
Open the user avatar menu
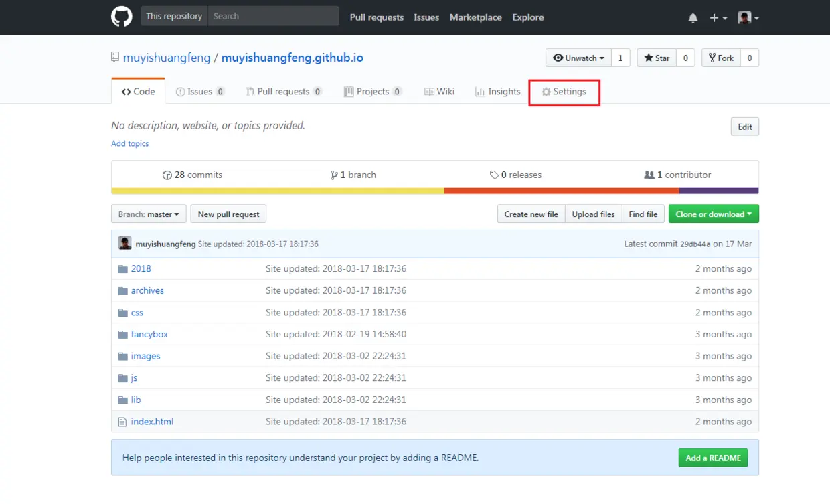[748, 18]
